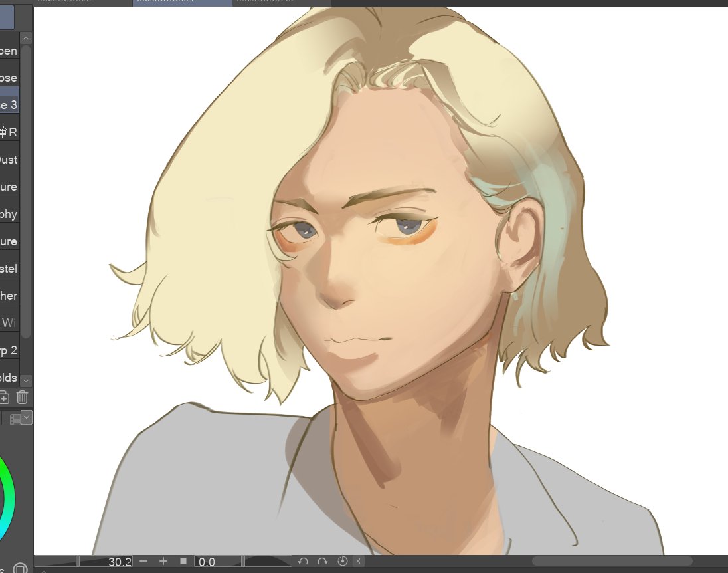Click the film strip icon under the sub tool list
This screenshot has height=573, width=728.
(15, 419)
